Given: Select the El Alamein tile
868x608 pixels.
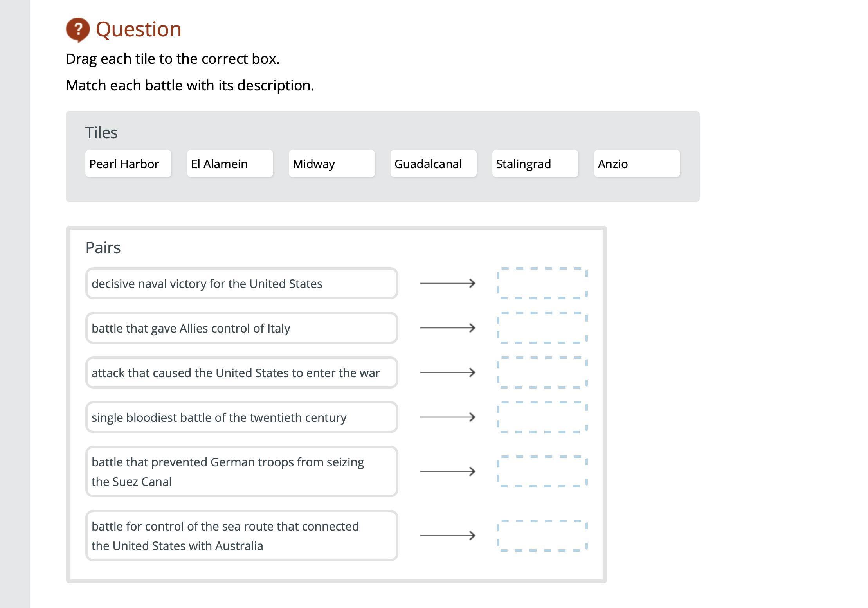Looking at the screenshot, I should (x=230, y=164).
